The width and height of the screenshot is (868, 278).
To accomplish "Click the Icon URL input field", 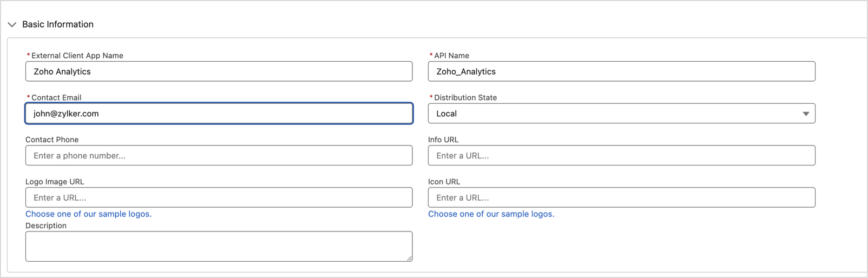I will (x=621, y=197).
